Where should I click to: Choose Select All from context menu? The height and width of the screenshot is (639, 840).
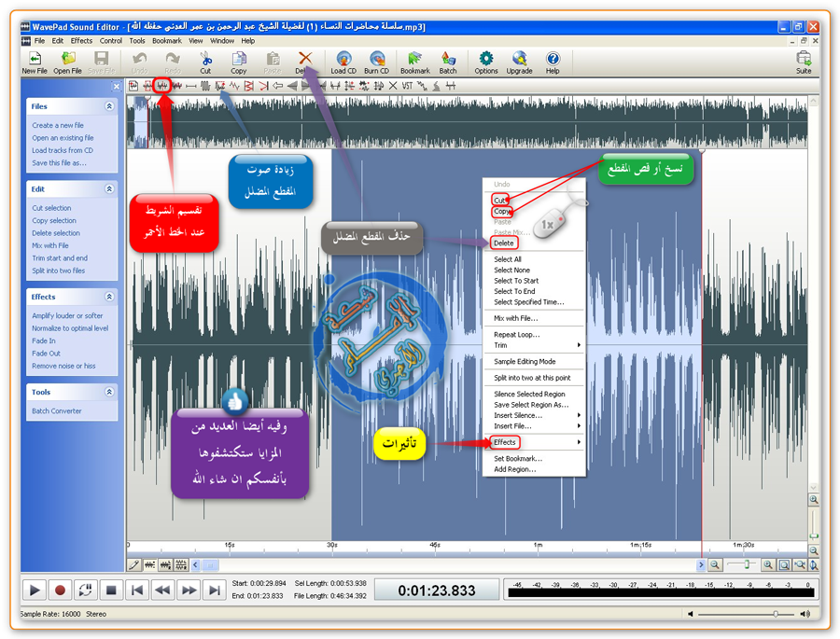point(508,259)
